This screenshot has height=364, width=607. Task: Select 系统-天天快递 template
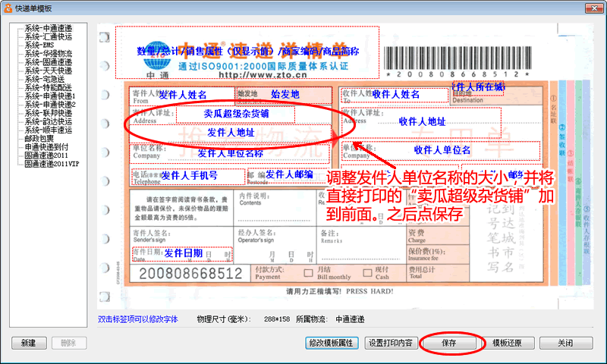tap(48, 71)
